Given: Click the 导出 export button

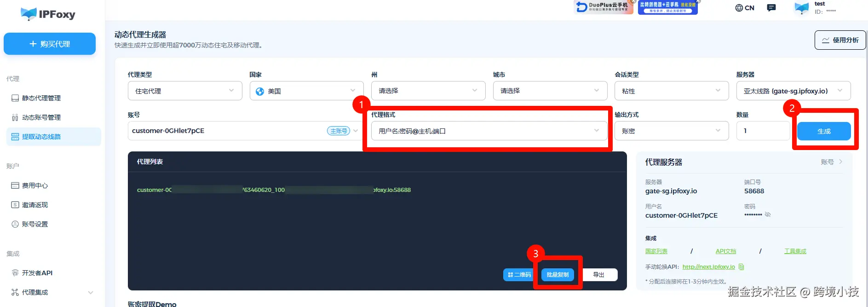Looking at the screenshot, I should pyautogui.click(x=598, y=275).
